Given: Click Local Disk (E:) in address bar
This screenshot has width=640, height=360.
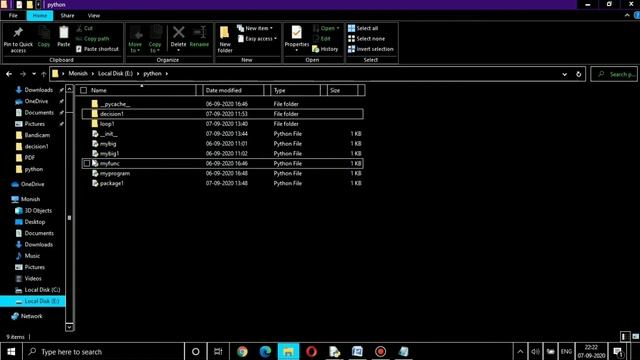Looking at the screenshot, I should pos(115,73).
